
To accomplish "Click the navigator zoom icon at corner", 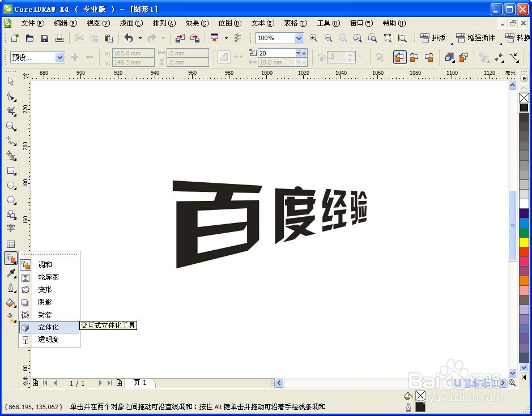I will 512,383.
